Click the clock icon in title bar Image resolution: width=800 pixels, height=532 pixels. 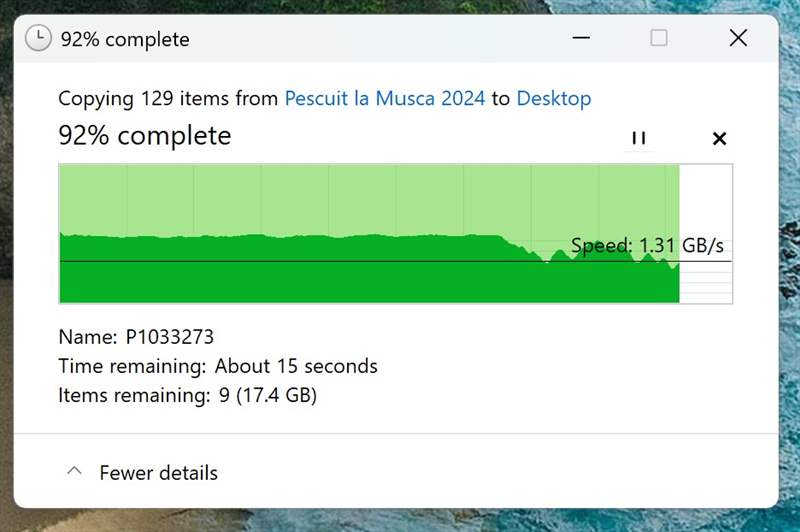click(x=38, y=39)
